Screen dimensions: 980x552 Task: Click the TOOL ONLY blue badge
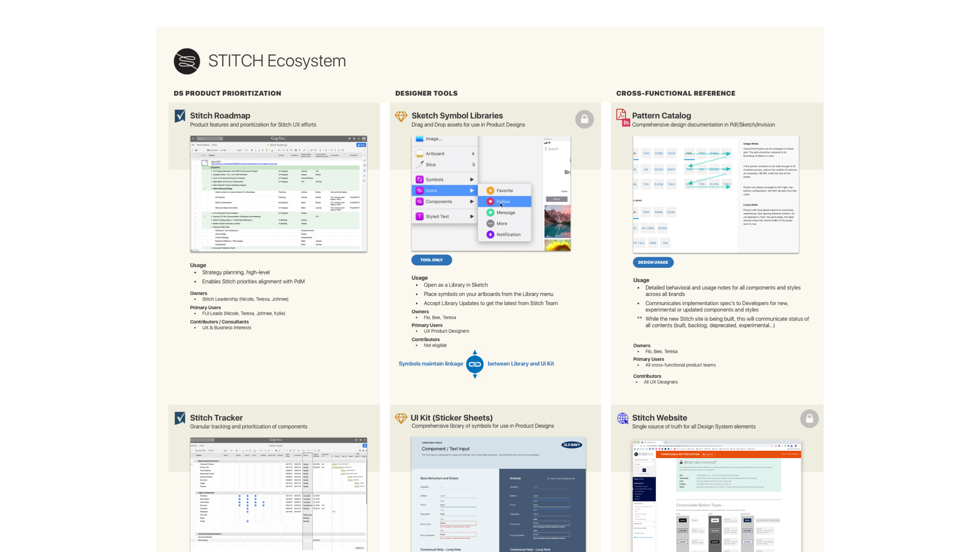click(432, 260)
